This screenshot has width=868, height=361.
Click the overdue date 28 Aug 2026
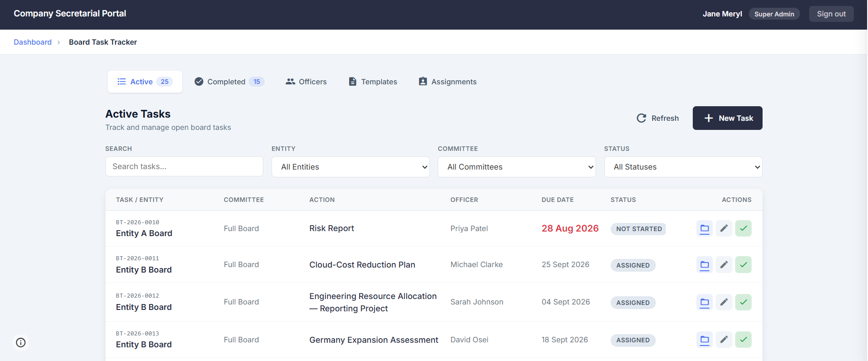[x=570, y=228]
